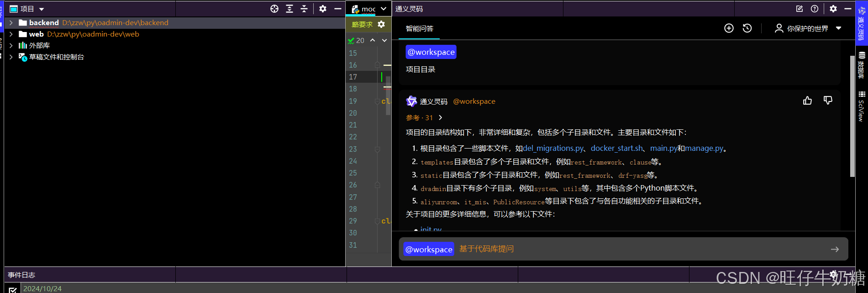868x293 pixels.
Task: Toggle the code fold marker at line 29
Action: click(377, 221)
